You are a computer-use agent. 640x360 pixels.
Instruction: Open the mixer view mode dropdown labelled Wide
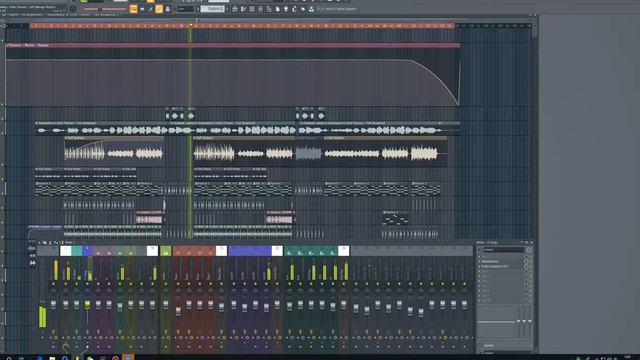coord(69,242)
